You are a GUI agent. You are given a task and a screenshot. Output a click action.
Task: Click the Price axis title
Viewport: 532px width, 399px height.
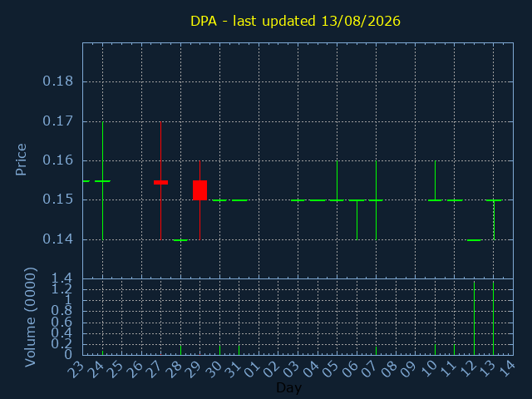click(21, 160)
